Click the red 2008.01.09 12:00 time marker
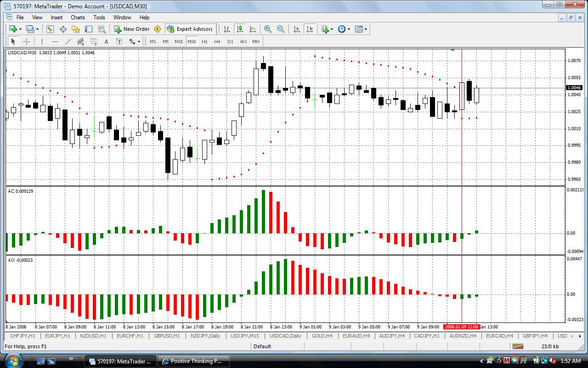 click(x=462, y=327)
